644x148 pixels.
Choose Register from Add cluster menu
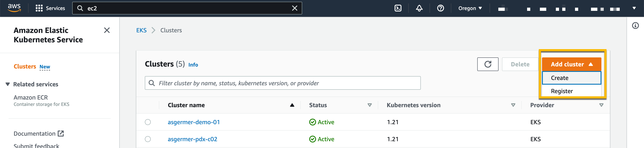point(571,91)
